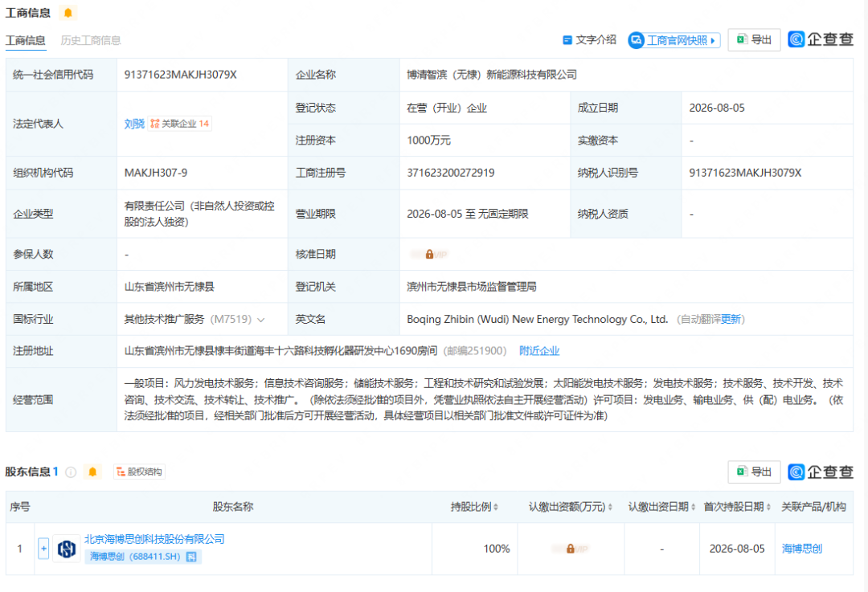The image size is (868, 592).
Task: Click the region value 山东省滨州市无棣县
Action: point(170,287)
